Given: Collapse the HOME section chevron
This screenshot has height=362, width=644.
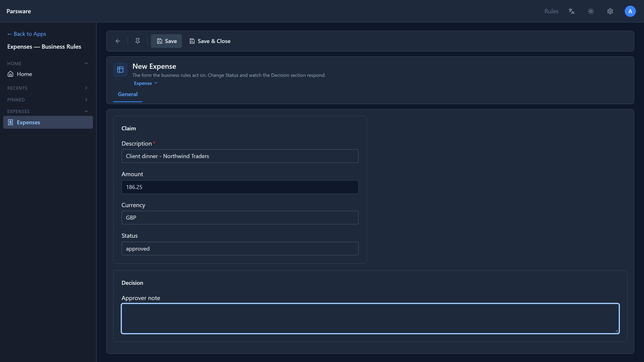Looking at the screenshot, I should [86, 64].
